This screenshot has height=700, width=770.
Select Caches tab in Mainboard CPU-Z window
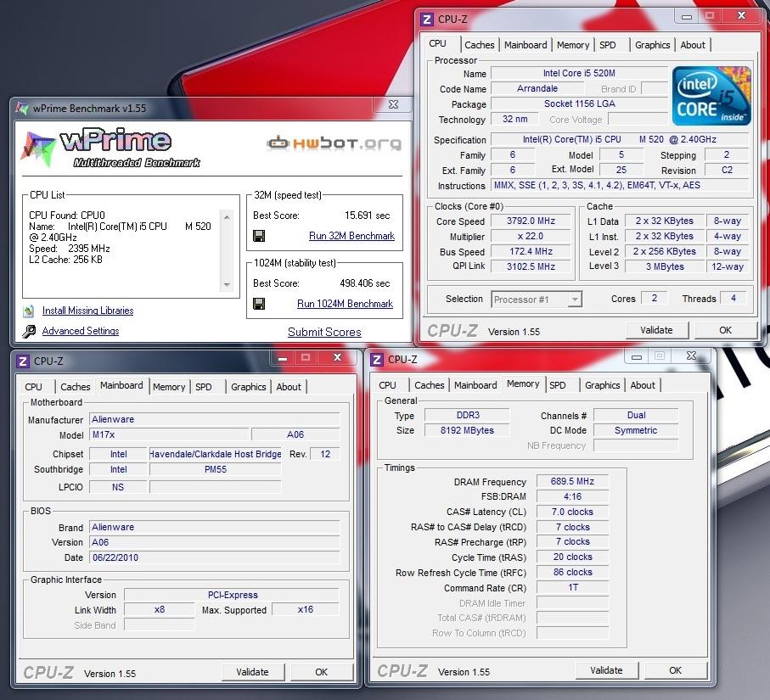(x=76, y=387)
